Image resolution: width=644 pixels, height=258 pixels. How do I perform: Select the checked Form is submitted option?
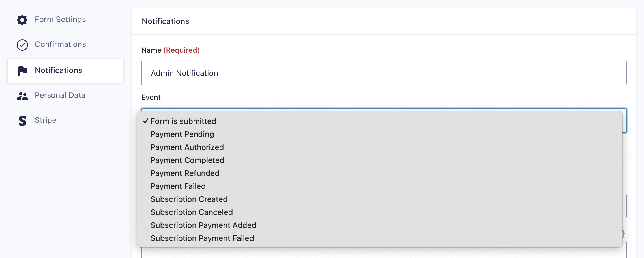coord(379,121)
